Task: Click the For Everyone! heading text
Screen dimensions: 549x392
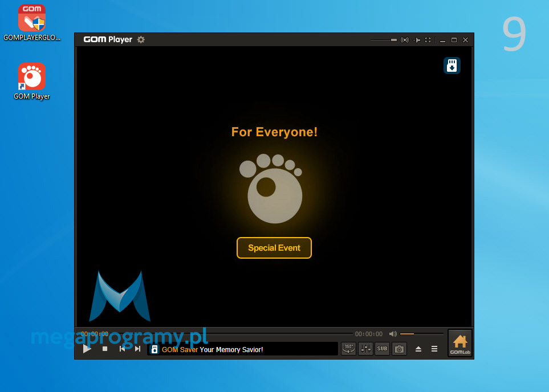Action: point(274,132)
